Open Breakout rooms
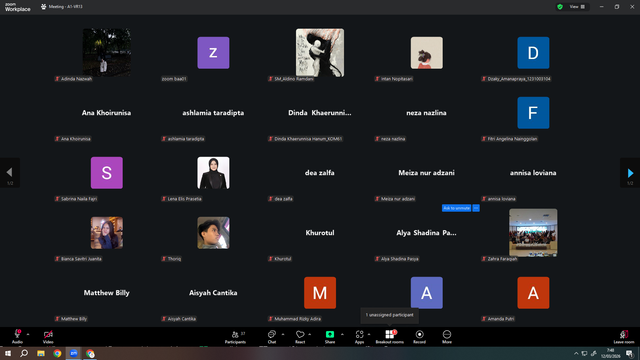The width and height of the screenshot is (640, 360). click(389, 337)
